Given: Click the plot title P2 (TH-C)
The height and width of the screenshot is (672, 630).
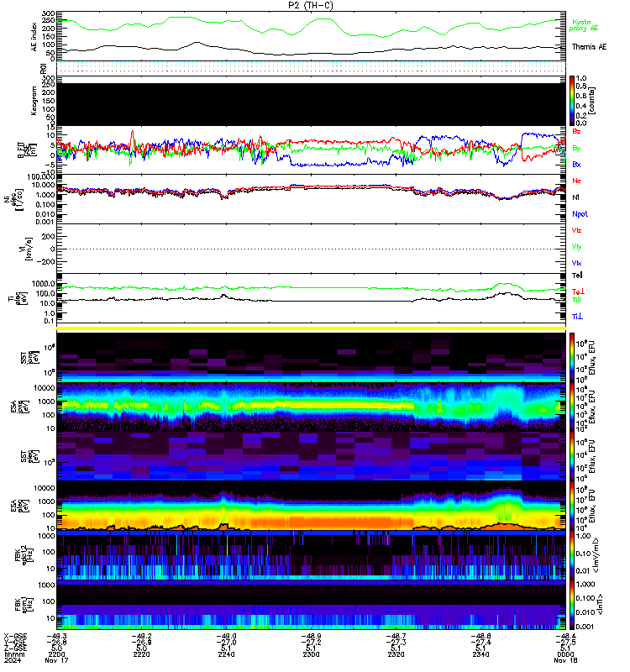Looking at the screenshot, I should tap(311, 5).
